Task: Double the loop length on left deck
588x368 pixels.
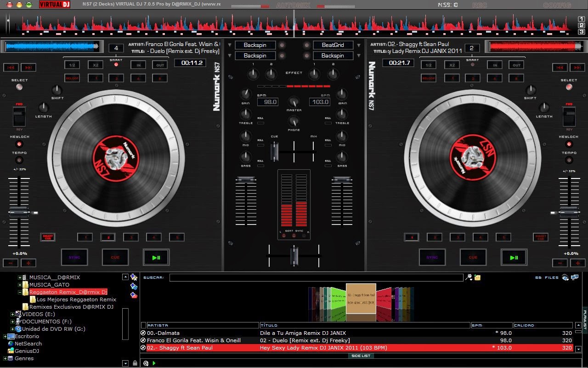Action: (96, 65)
